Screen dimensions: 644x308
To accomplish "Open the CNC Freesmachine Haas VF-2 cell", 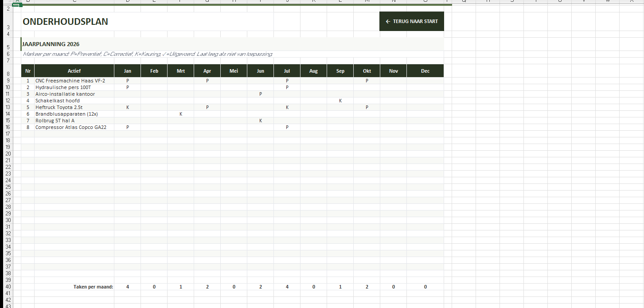I will tap(70, 81).
